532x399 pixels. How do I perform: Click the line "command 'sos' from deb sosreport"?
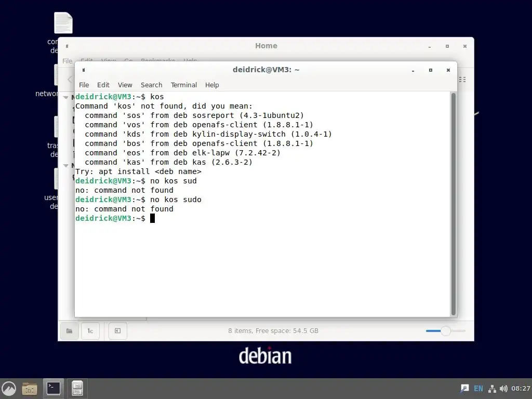pos(194,116)
